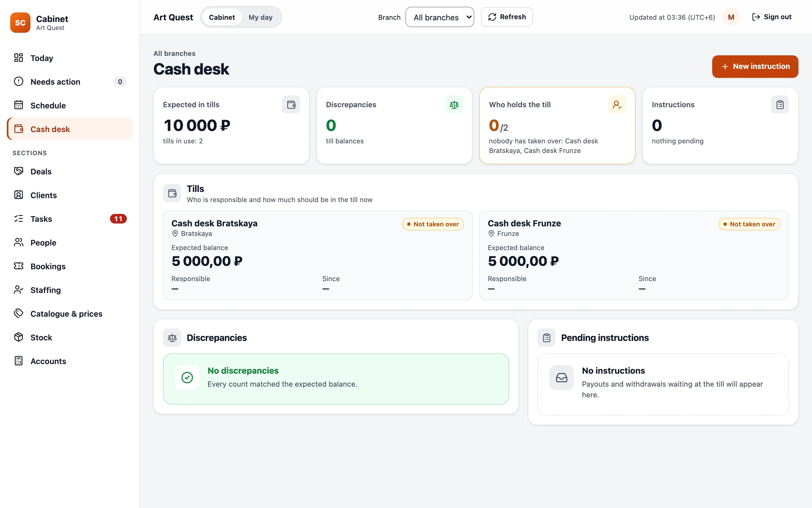Viewport: 812px width, 508px height.
Task: Click the Accounts calculator icon
Action: 18,361
